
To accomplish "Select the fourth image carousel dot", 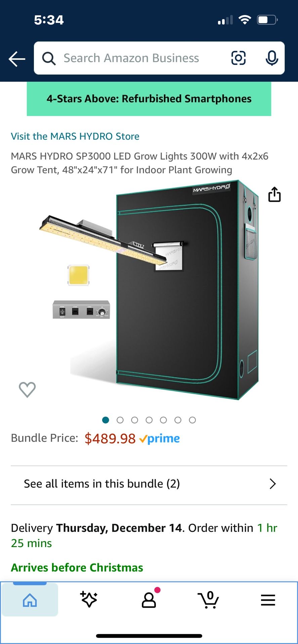I will click(149, 420).
